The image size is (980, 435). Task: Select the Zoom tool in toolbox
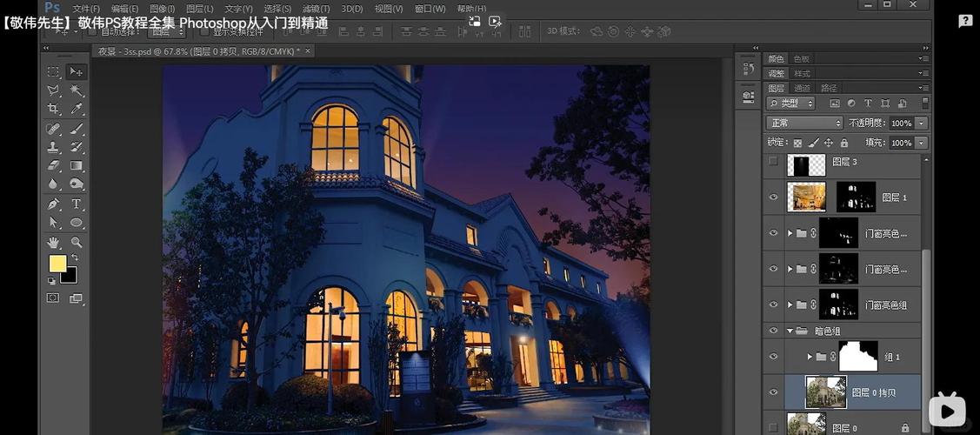[x=77, y=243]
